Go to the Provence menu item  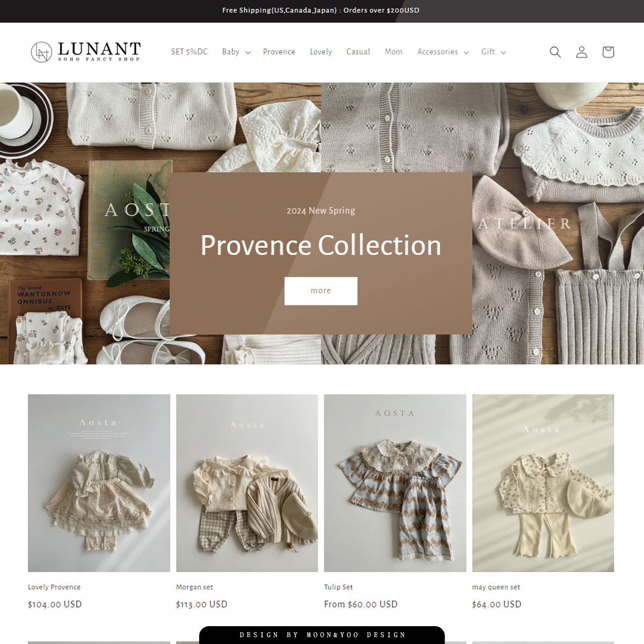(x=279, y=52)
